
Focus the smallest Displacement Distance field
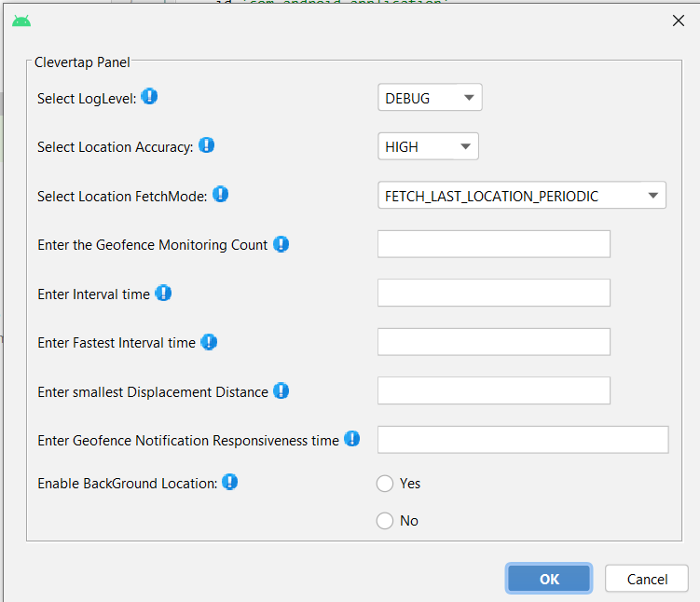494,390
